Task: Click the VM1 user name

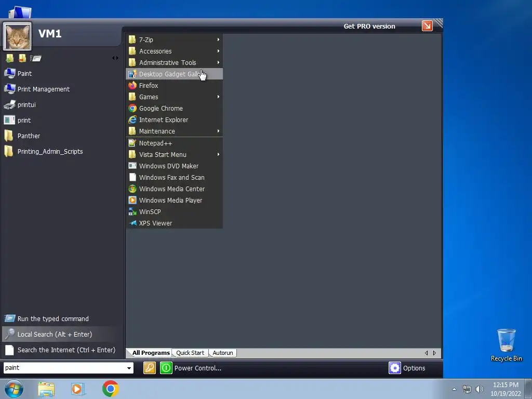Action: [x=49, y=34]
